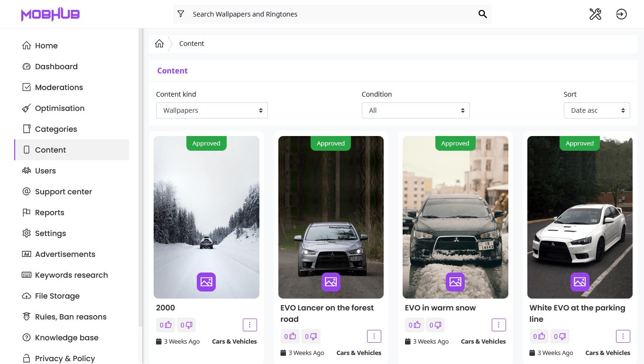
Task: Click the logout arrow icon
Action: tap(621, 14)
